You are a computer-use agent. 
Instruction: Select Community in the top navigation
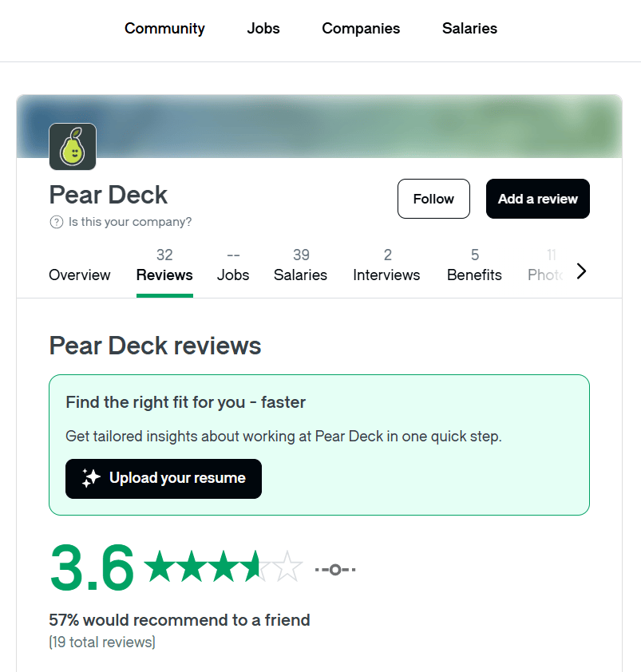click(x=164, y=28)
